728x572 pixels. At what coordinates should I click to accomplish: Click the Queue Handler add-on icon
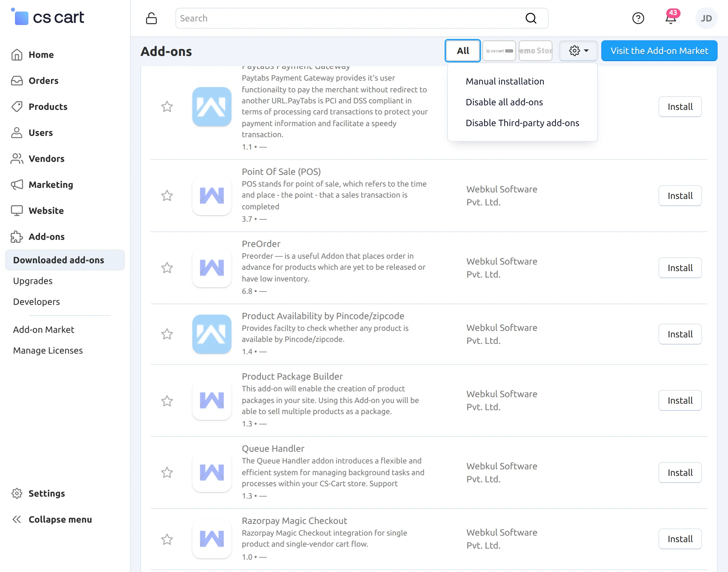[x=212, y=473]
